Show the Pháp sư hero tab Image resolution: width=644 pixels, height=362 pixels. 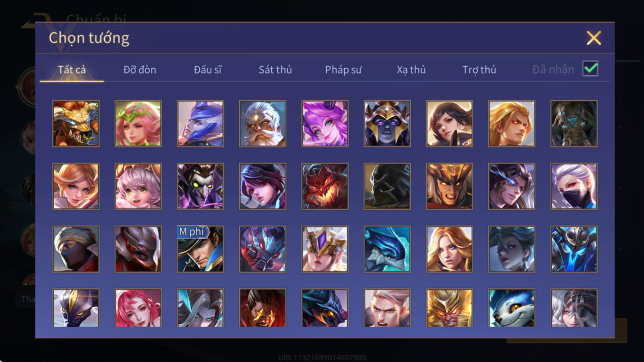point(343,70)
